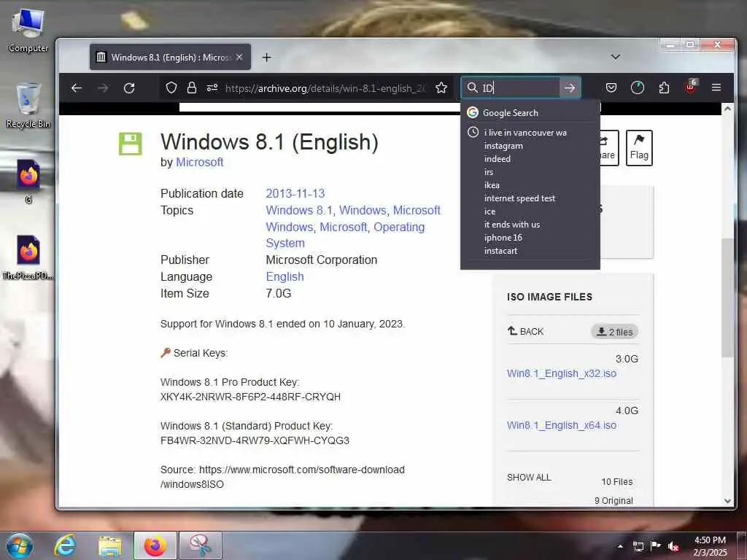
Task: Click the Windows 8.1 Standard product key text
Action: tap(255, 441)
